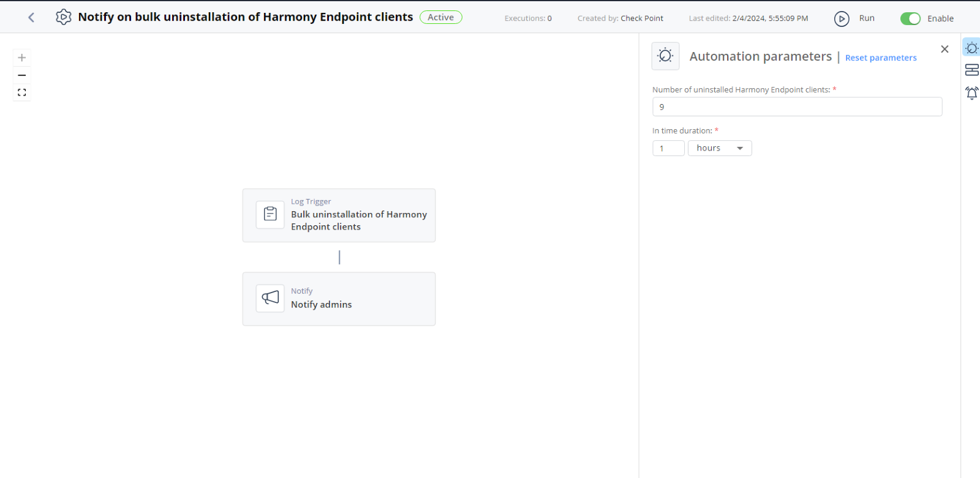
Task: Click the Log Trigger clipboard icon
Action: 270,214
